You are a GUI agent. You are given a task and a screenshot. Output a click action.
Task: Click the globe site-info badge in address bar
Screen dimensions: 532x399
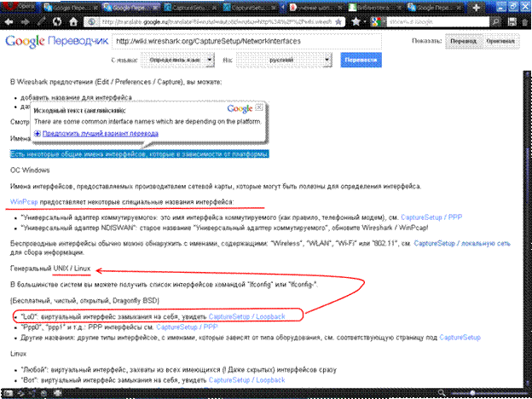[91, 22]
